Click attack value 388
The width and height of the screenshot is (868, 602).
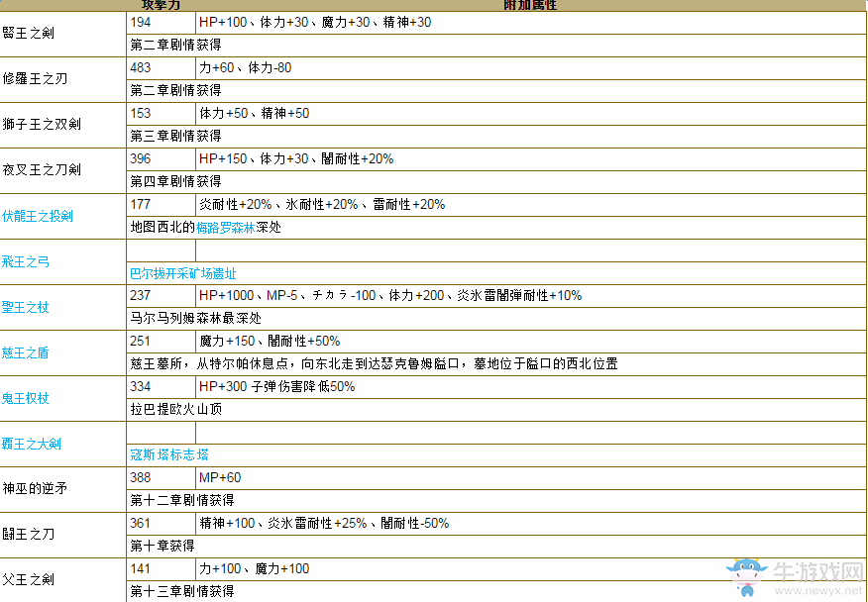(x=140, y=477)
